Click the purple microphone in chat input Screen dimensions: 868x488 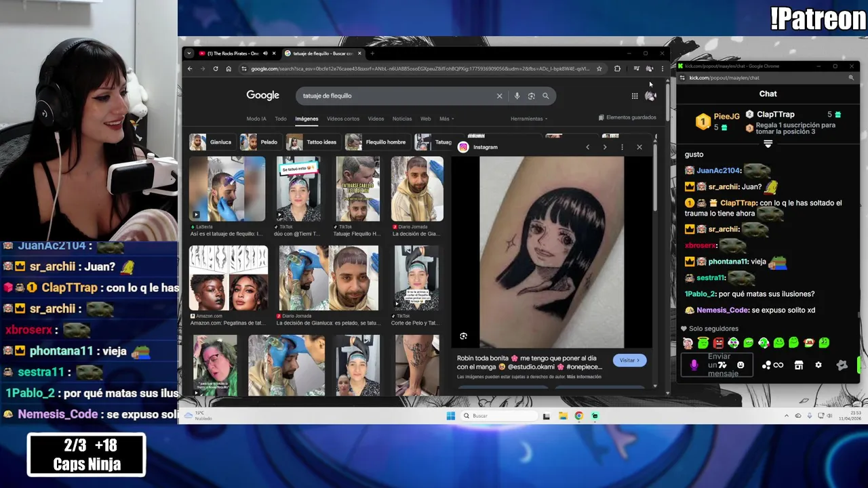[x=694, y=365]
